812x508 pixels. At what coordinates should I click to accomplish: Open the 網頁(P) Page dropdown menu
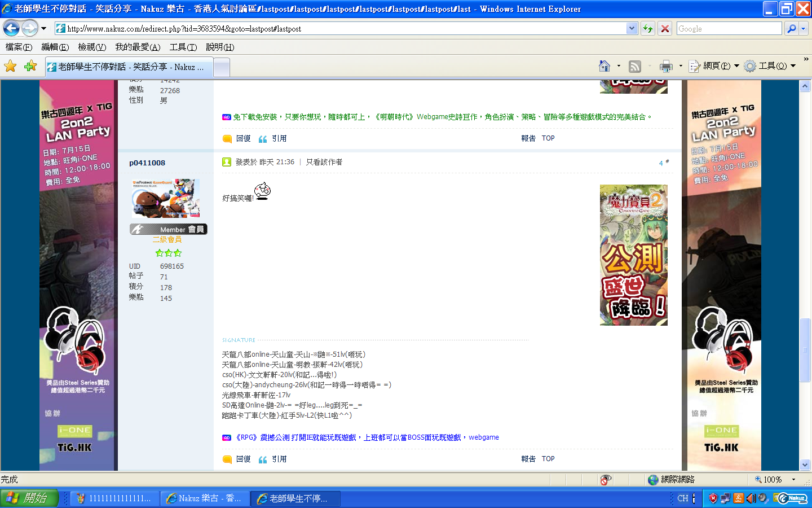[x=714, y=67]
